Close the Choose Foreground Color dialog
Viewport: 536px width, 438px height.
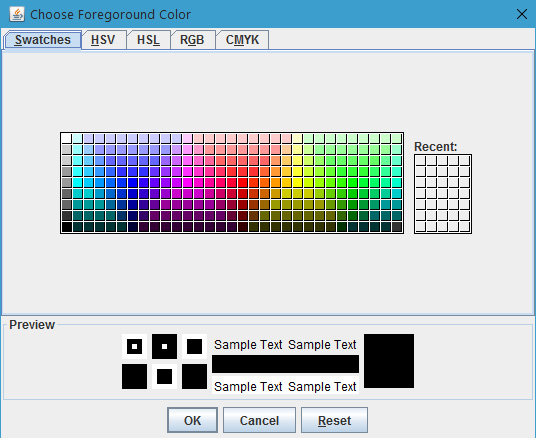pos(522,14)
